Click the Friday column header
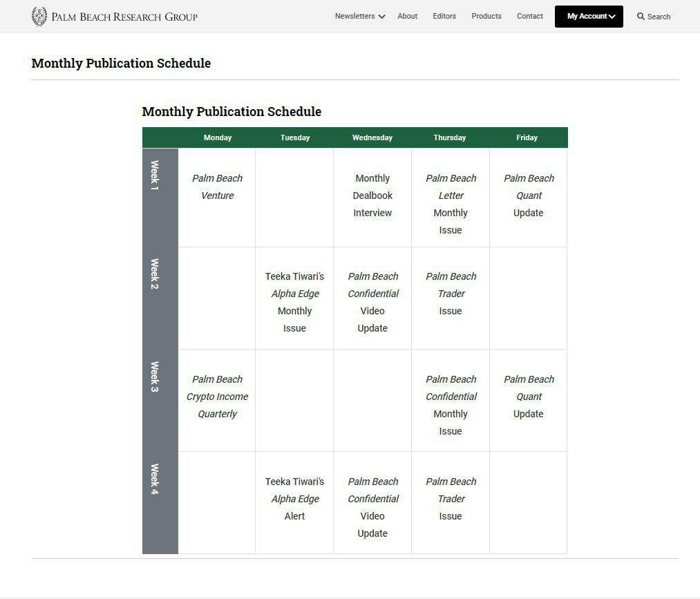This screenshot has width=700, height=599. pyautogui.click(x=527, y=137)
